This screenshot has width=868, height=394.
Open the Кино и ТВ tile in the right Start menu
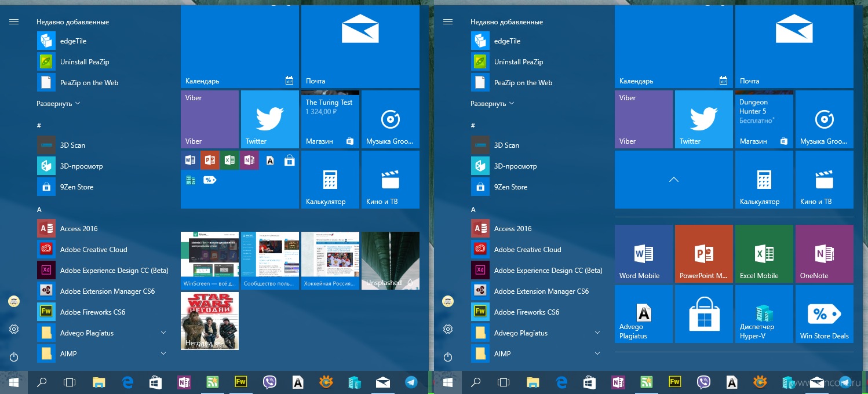tap(825, 180)
